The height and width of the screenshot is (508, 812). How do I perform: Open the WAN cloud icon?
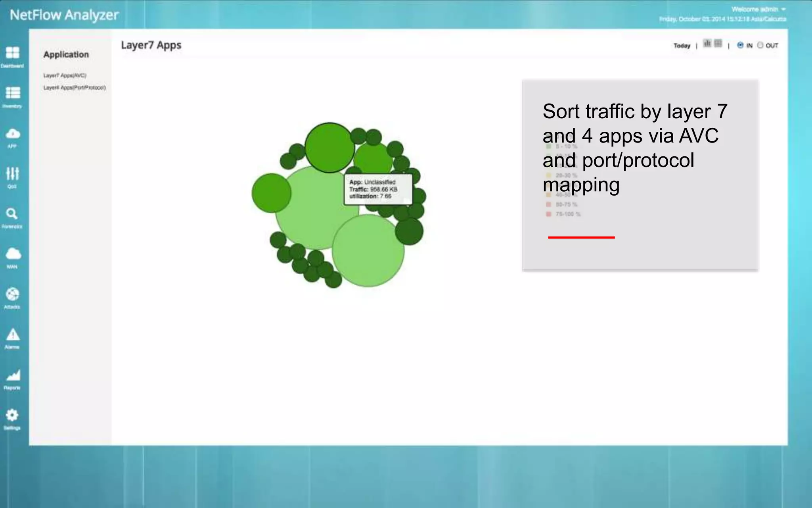(x=13, y=254)
